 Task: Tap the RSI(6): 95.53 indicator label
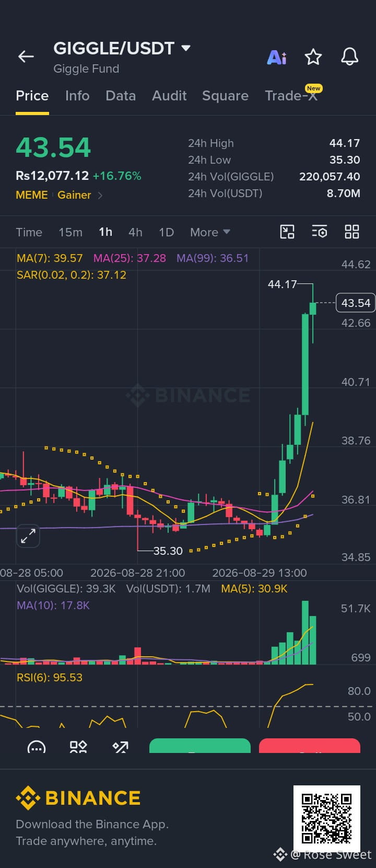coord(50,677)
